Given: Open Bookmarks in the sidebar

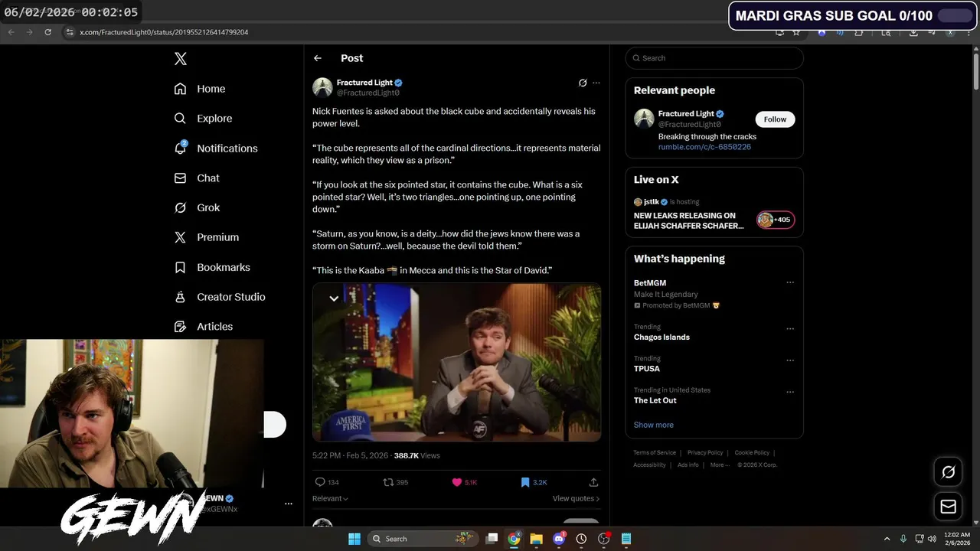Looking at the screenshot, I should 212,267.
